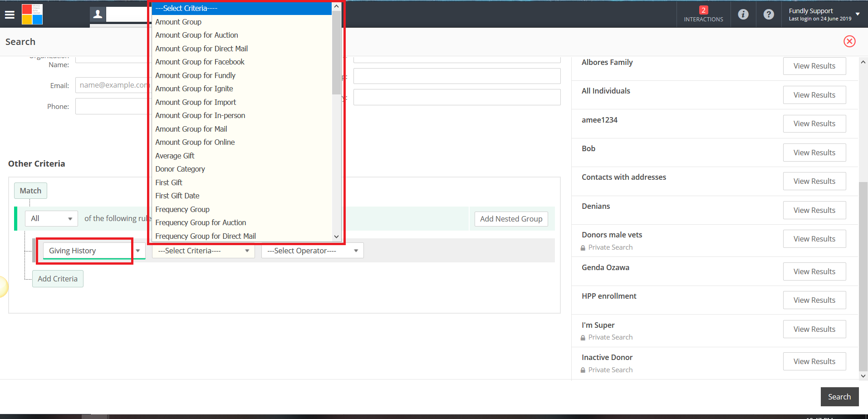Open the Select Criteria dropdown in rule row
The image size is (868, 419).
pyautogui.click(x=203, y=251)
